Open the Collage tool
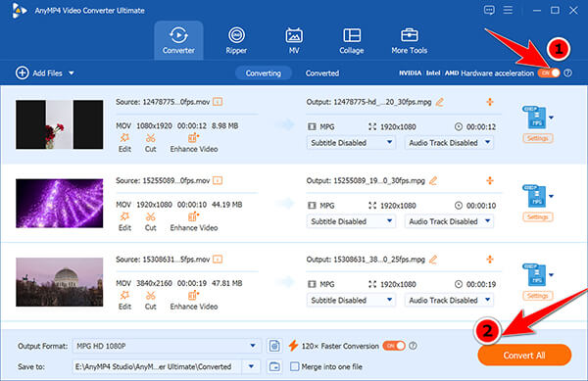This screenshot has width=588, height=381. point(352,40)
